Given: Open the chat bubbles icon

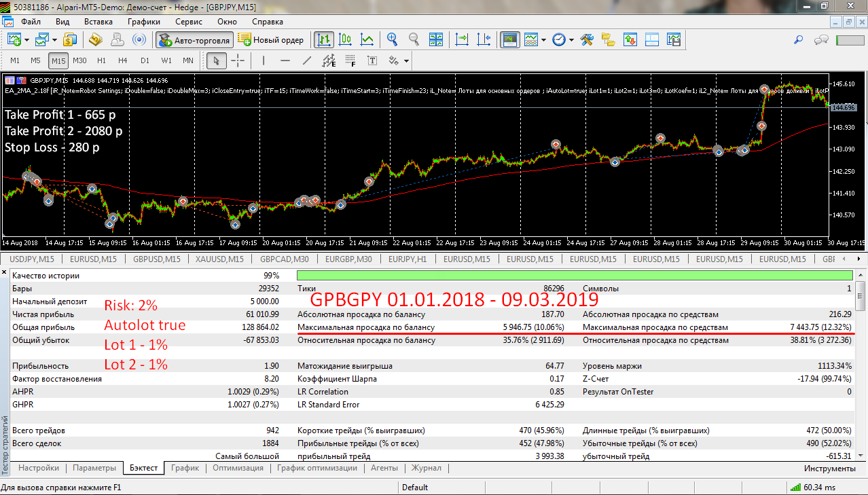Looking at the screenshot, I should point(821,39).
